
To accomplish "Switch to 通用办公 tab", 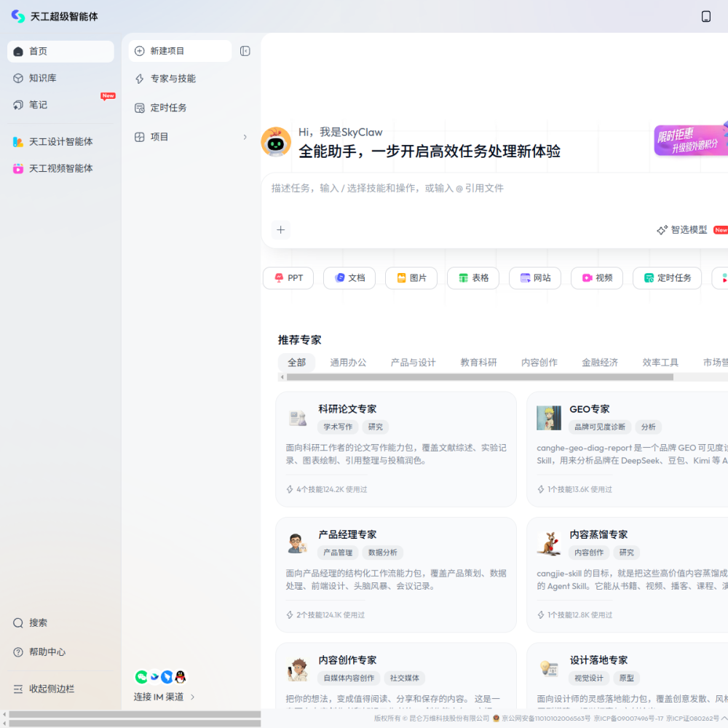I will pyautogui.click(x=348, y=363).
